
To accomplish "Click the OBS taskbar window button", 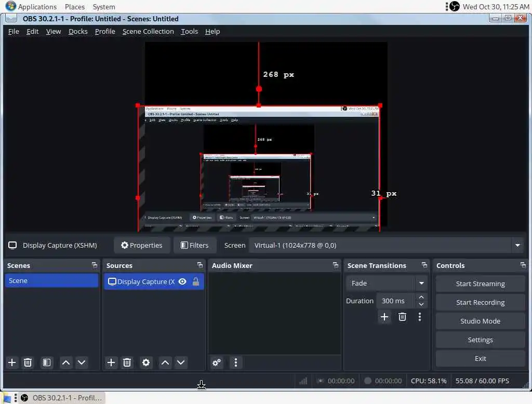I will (x=62, y=398).
